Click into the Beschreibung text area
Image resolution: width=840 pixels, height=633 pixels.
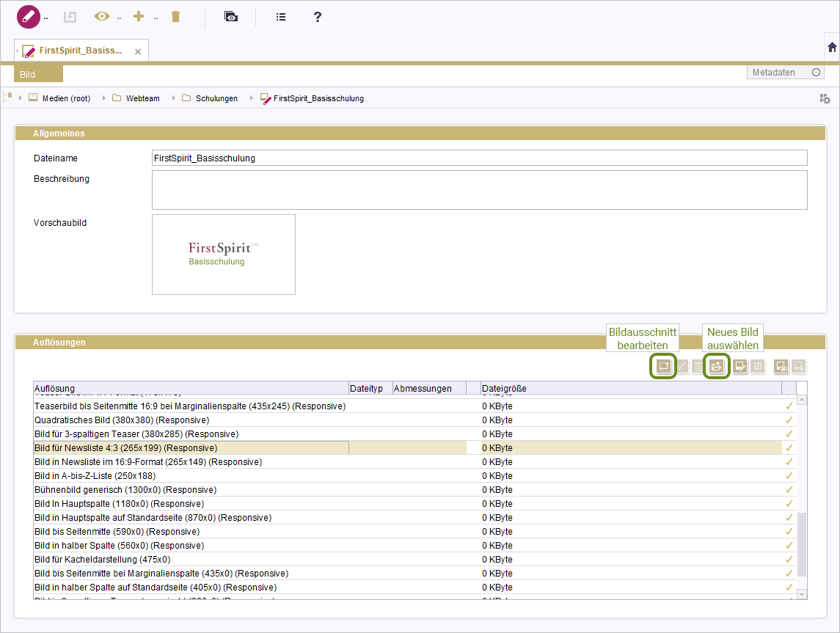point(480,190)
